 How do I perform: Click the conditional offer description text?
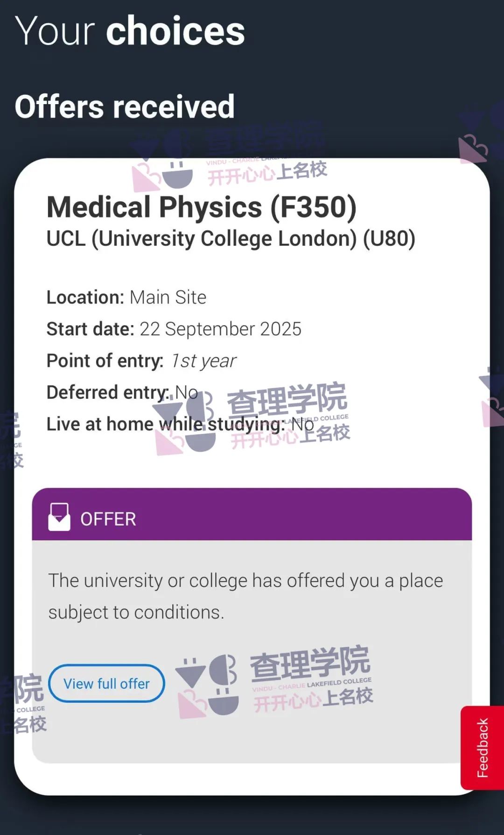[x=246, y=596]
